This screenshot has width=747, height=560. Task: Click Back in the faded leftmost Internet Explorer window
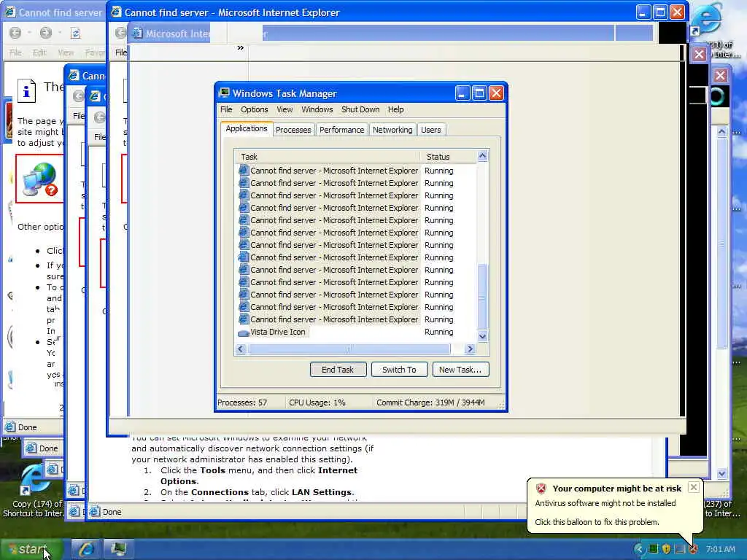click(15, 33)
